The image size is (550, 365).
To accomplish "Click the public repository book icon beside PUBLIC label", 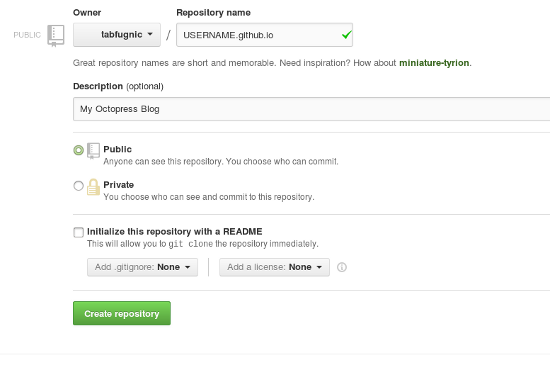I will point(56,35).
